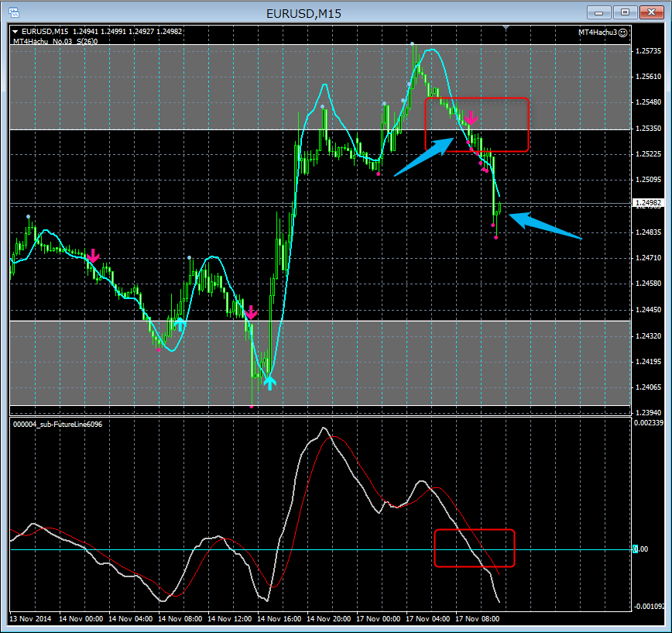Click the 1.25095 price scale value
The image size is (672, 633).
pyautogui.click(x=648, y=180)
